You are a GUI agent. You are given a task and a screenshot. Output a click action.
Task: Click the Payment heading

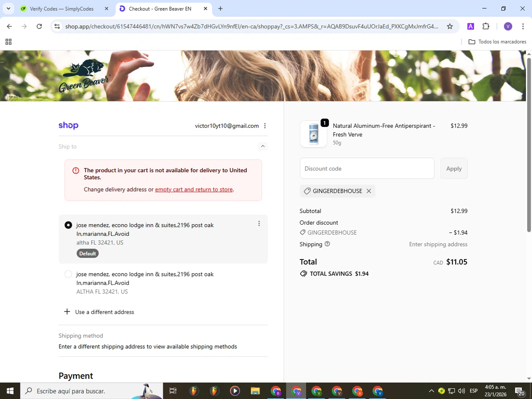tap(76, 376)
